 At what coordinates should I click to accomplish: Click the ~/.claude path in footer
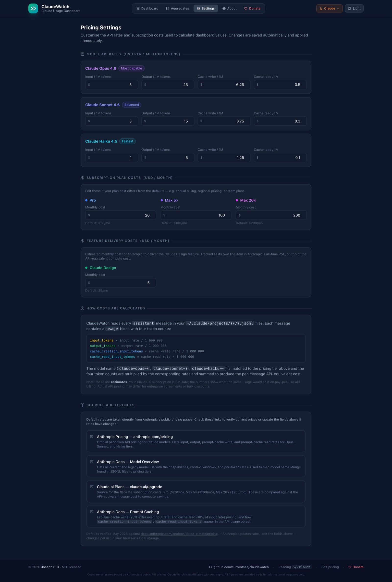click(x=302, y=567)
